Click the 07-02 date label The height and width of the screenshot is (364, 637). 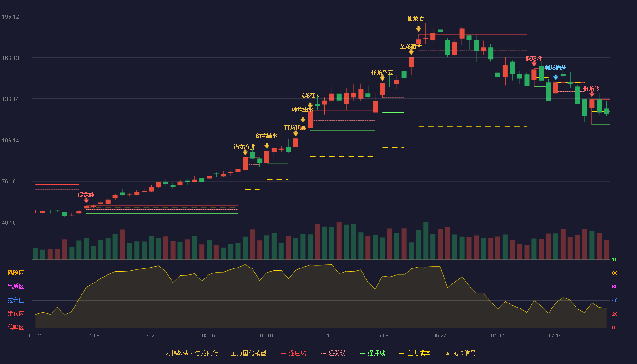point(497,335)
